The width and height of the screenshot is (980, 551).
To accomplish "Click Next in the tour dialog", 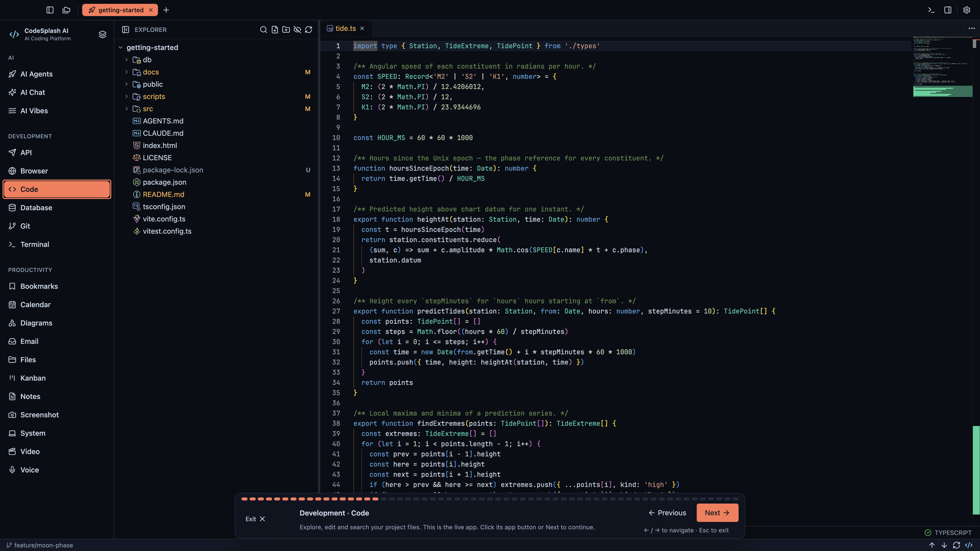I will 717,512.
